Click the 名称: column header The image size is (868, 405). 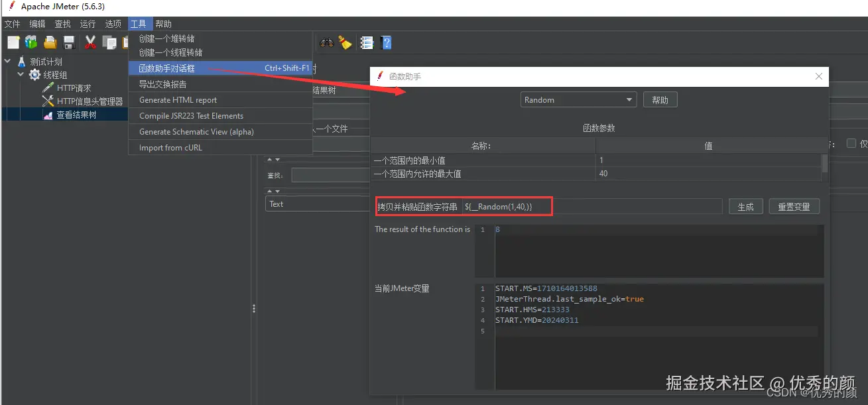[483, 146]
